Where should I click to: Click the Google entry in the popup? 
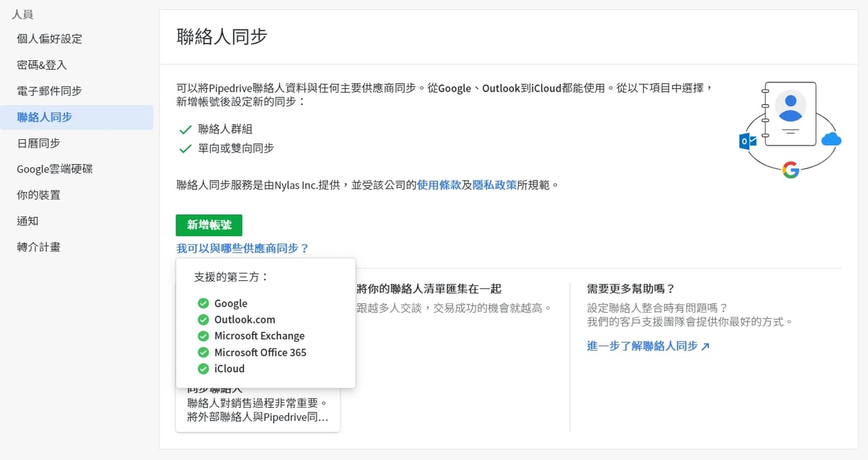click(231, 303)
